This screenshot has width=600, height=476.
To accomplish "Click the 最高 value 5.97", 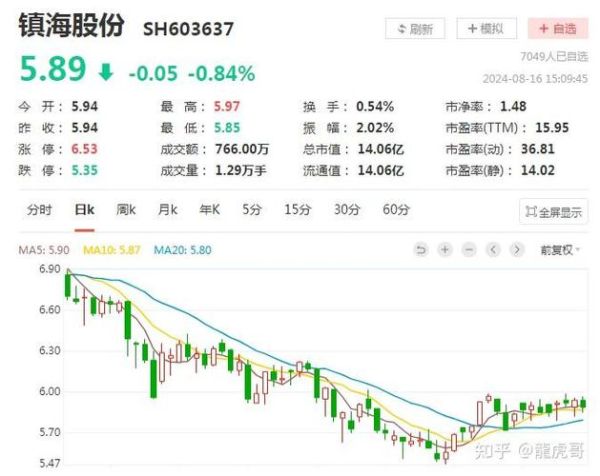I will pos(227,106).
